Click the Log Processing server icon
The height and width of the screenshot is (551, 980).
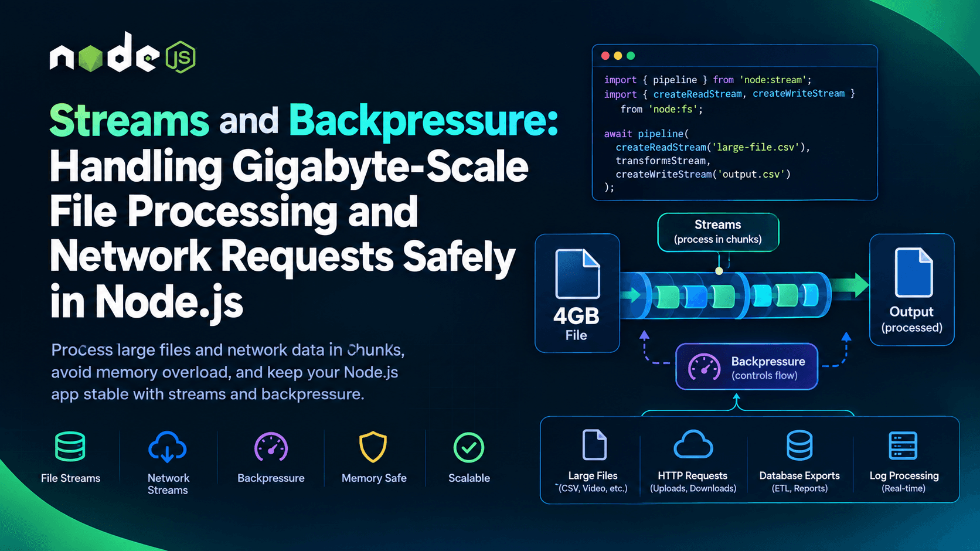[903, 445]
